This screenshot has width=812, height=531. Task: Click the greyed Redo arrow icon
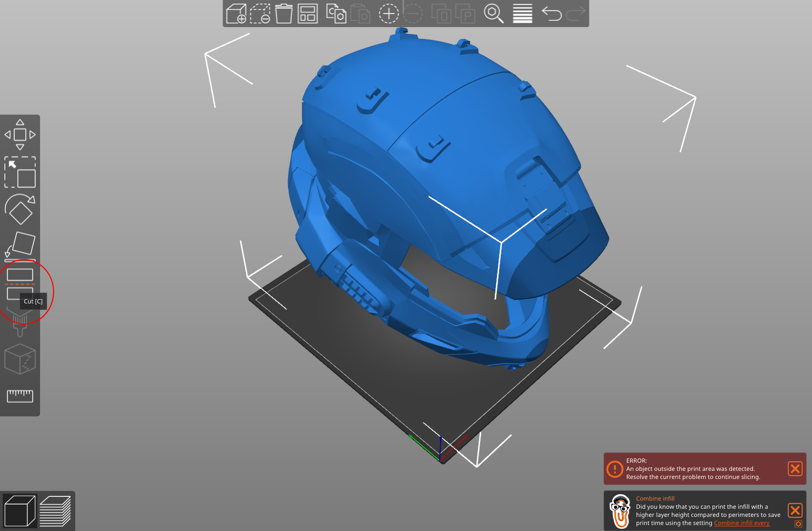[575, 14]
